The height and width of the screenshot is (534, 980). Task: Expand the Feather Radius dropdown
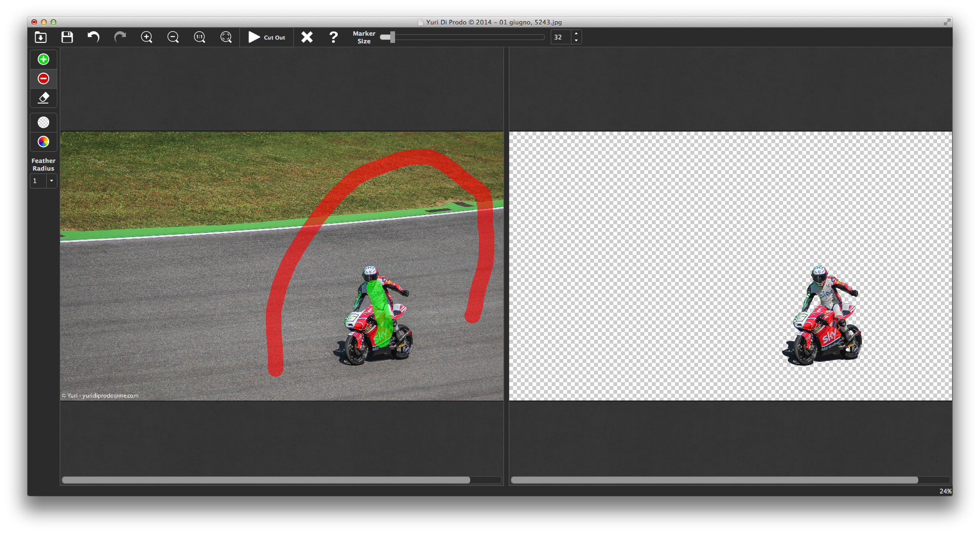(x=51, y=181)
